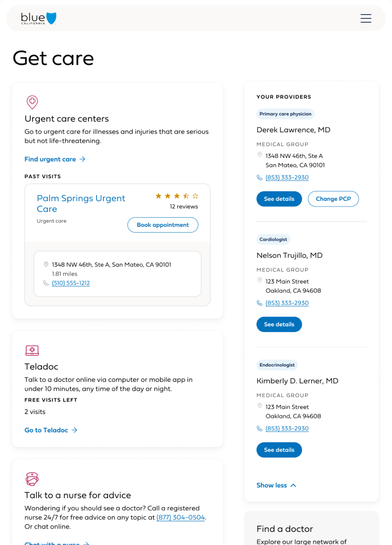Click the arrow next to Find urgent care
Viewport: 392px width, 545px height.
(83, 159)
